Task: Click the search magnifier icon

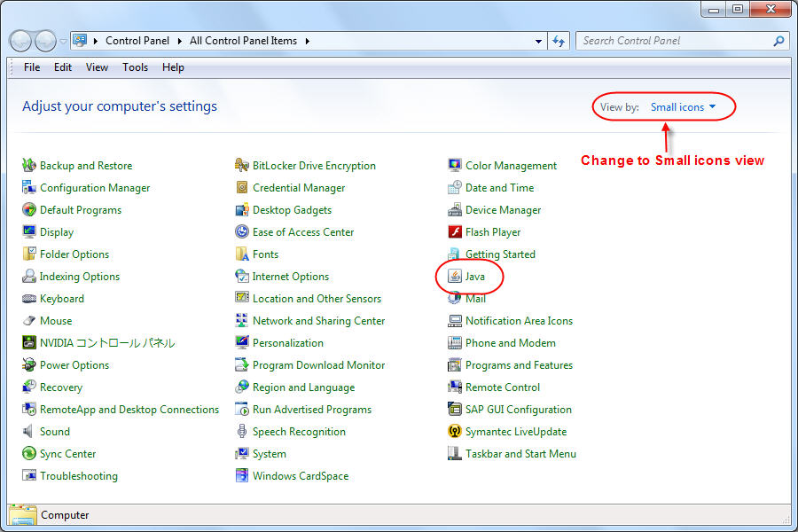Action: click(779, 41)
